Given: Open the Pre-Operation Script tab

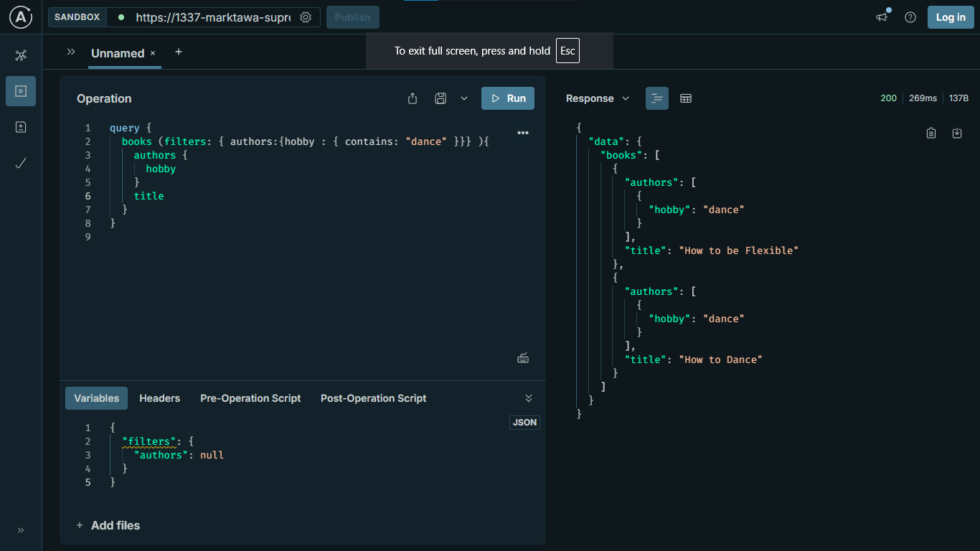Looking at the screenshot, I should click(x=250, y=398).
